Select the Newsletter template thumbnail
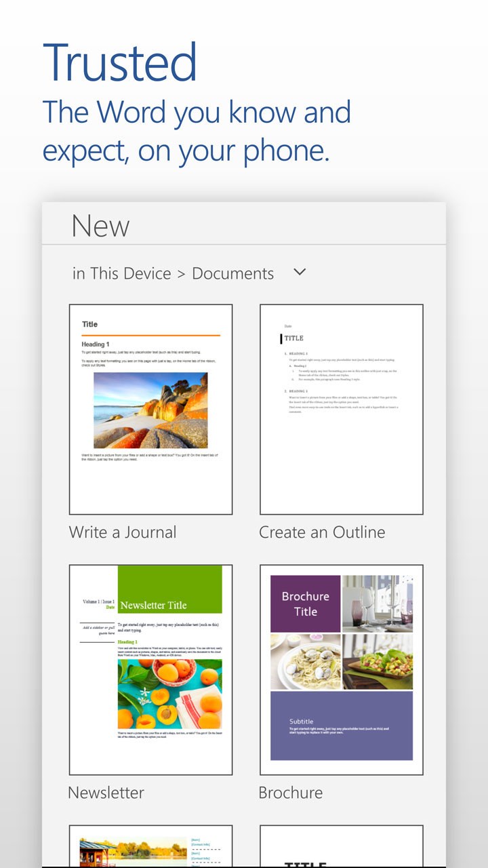 pos(150,670)
